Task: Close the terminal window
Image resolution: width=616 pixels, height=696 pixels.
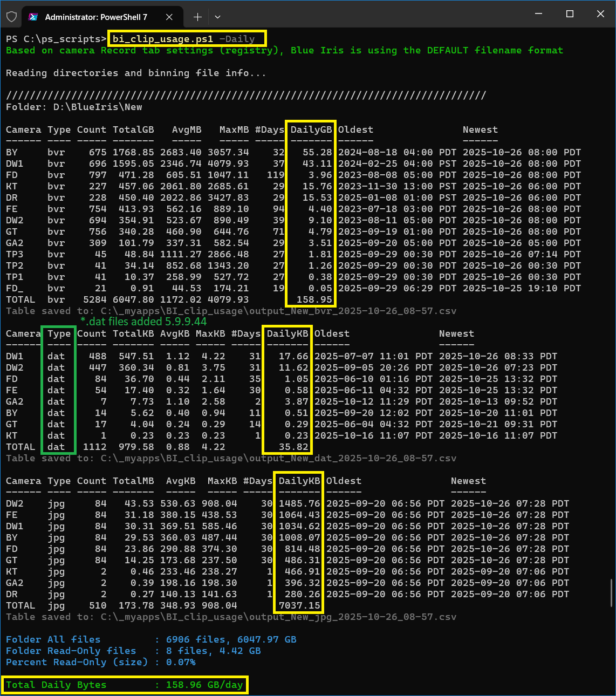Action: tap(600, 14)
